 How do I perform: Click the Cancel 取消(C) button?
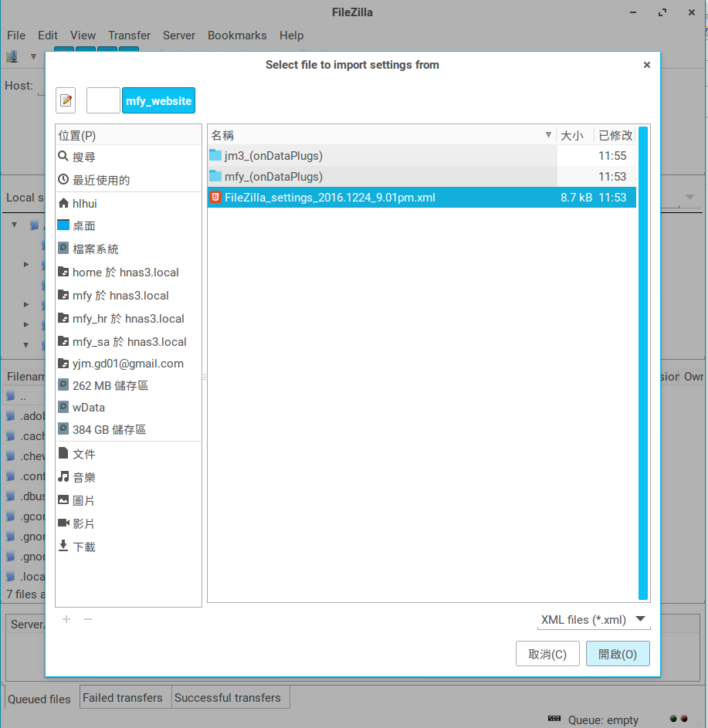[x=547, y=654]
